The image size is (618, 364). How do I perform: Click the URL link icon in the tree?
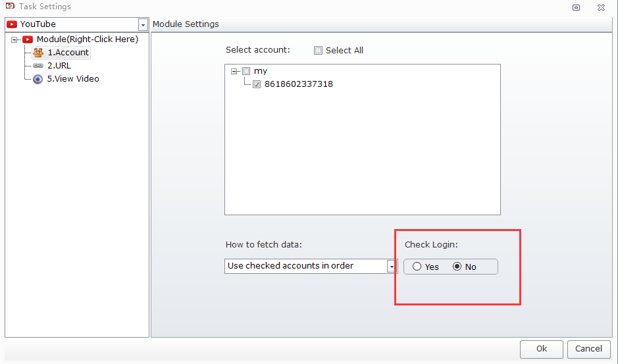(38, 66)
